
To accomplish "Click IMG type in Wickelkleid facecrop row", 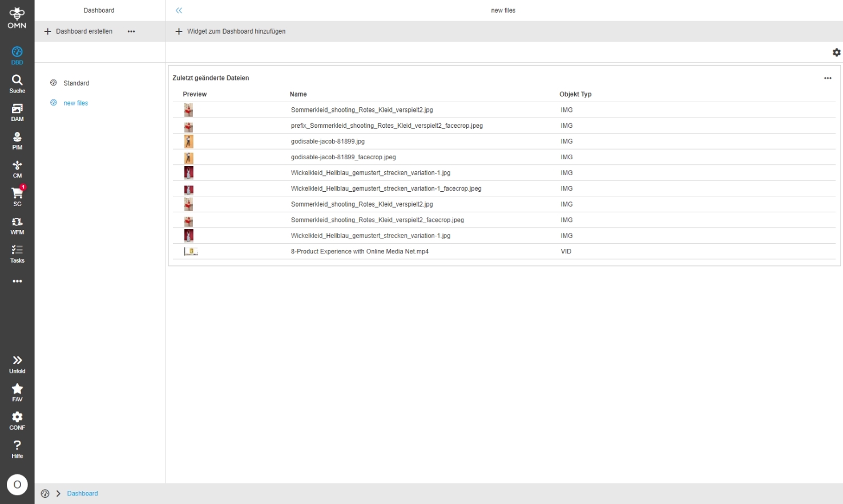I will pyautogui.click(x=566, y=188).
